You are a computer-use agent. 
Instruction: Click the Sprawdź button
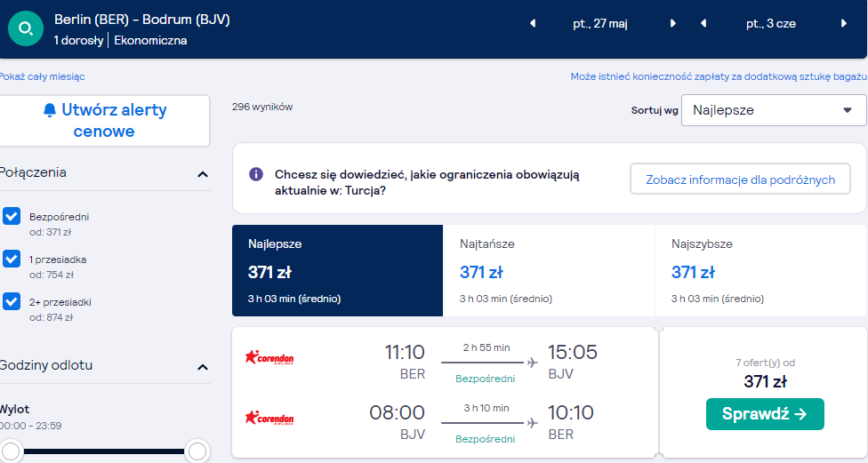pos(765,414)
